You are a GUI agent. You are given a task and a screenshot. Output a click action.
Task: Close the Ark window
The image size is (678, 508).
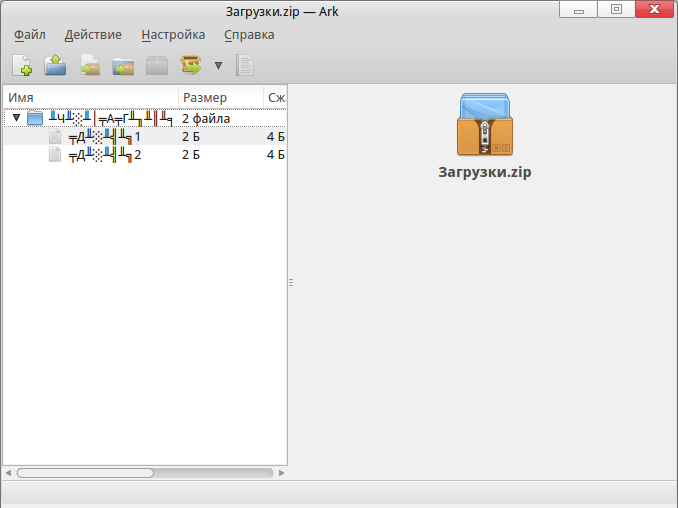click(x=655, y=9)
